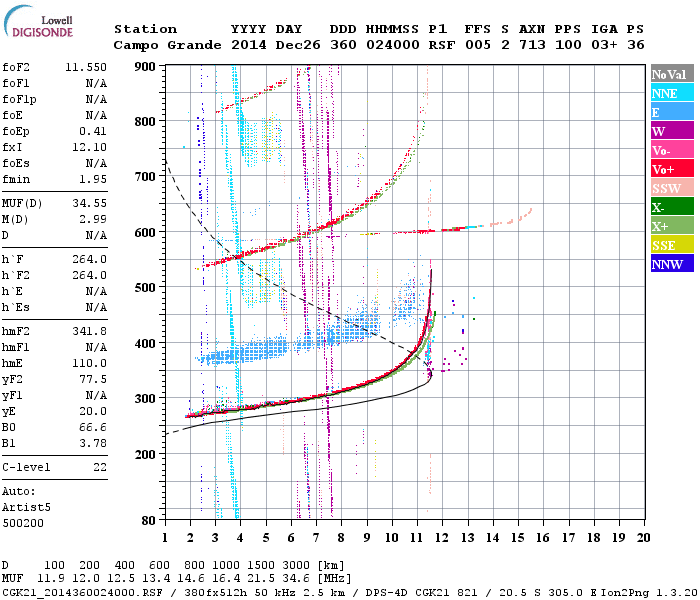The image size is (700, 600).
Task: Select the X- dark green legend swatch
Action: [x=672, y=207]
